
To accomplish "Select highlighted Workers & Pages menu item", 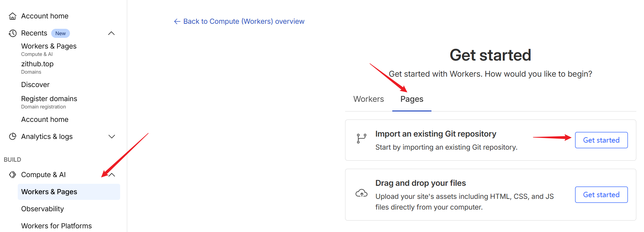I will [69, 192].
